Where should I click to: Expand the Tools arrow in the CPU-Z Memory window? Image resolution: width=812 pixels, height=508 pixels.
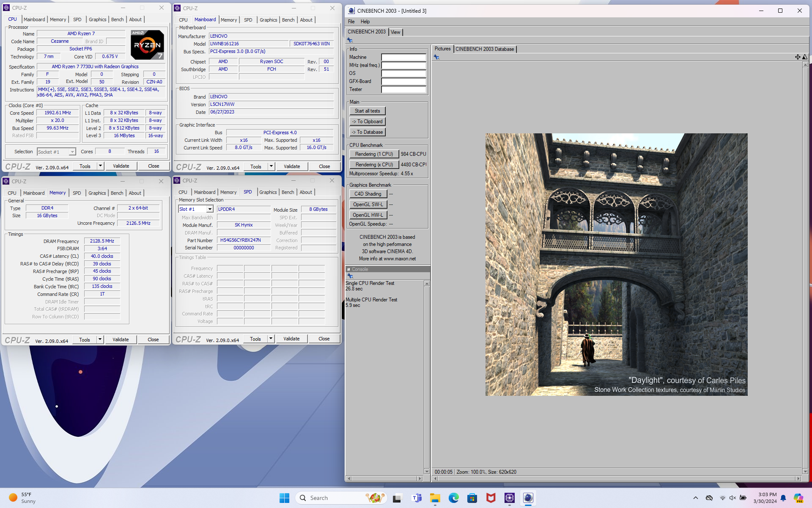[x=100, y=340]
